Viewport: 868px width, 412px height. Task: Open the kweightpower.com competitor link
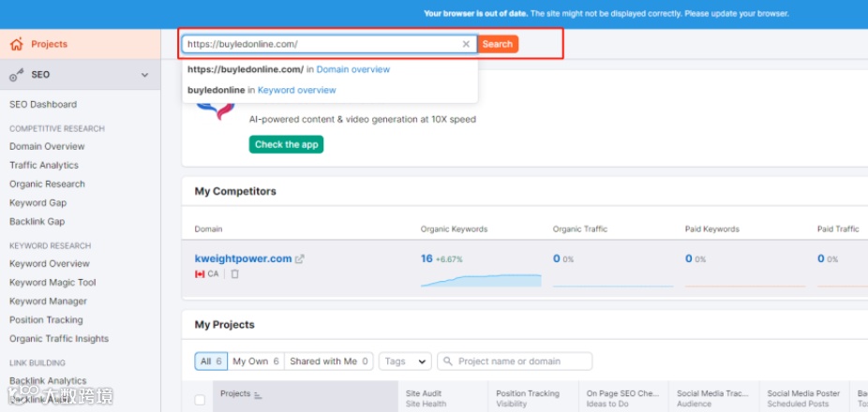click(x=243, y=258)
